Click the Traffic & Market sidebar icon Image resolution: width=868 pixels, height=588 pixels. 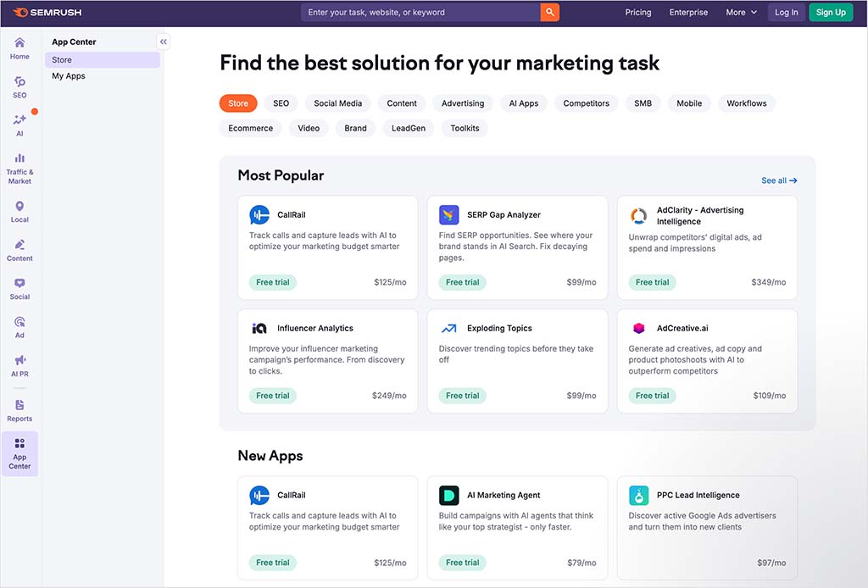click(19, 165)
